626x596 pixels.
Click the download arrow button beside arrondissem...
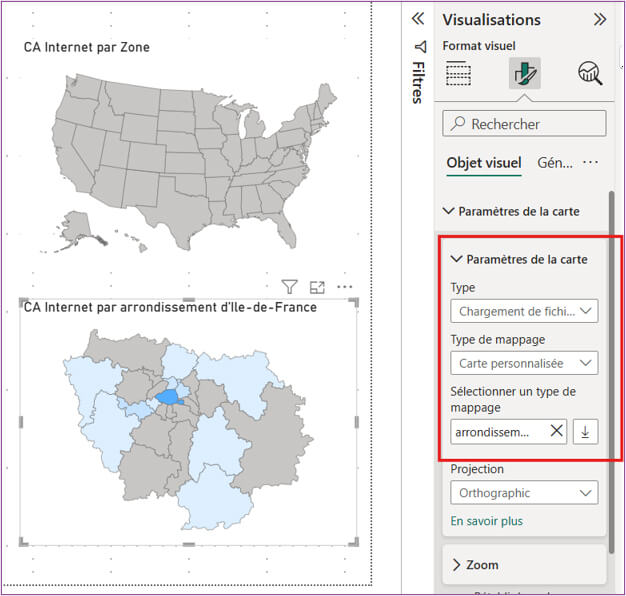point(585,432)
